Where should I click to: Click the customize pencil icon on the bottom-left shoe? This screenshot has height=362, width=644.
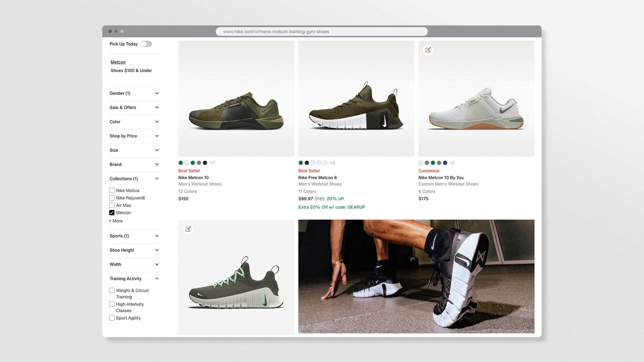click(188, 229)
